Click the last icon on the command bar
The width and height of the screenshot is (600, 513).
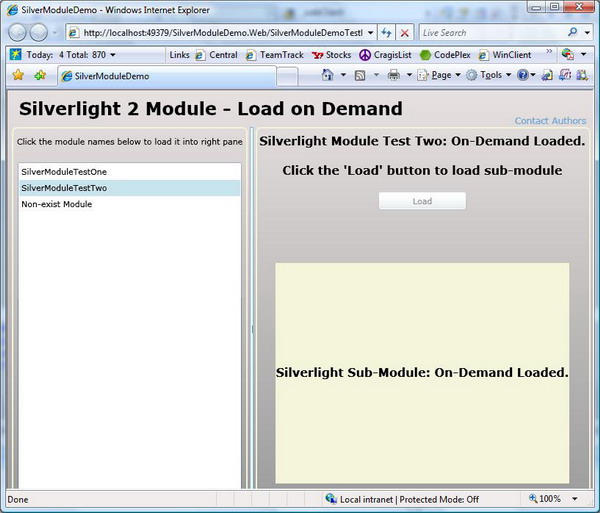click(582, 75)
